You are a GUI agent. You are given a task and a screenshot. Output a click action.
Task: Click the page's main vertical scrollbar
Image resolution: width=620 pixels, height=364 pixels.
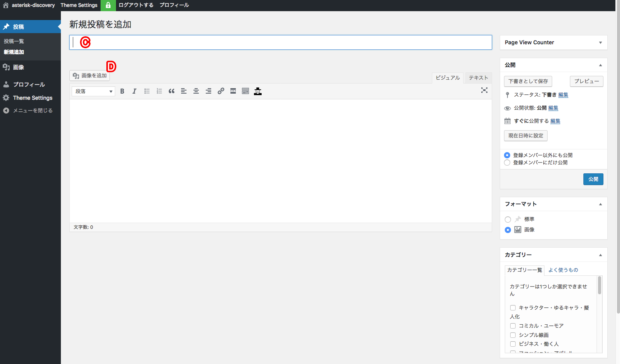click(x=618, y=157)
